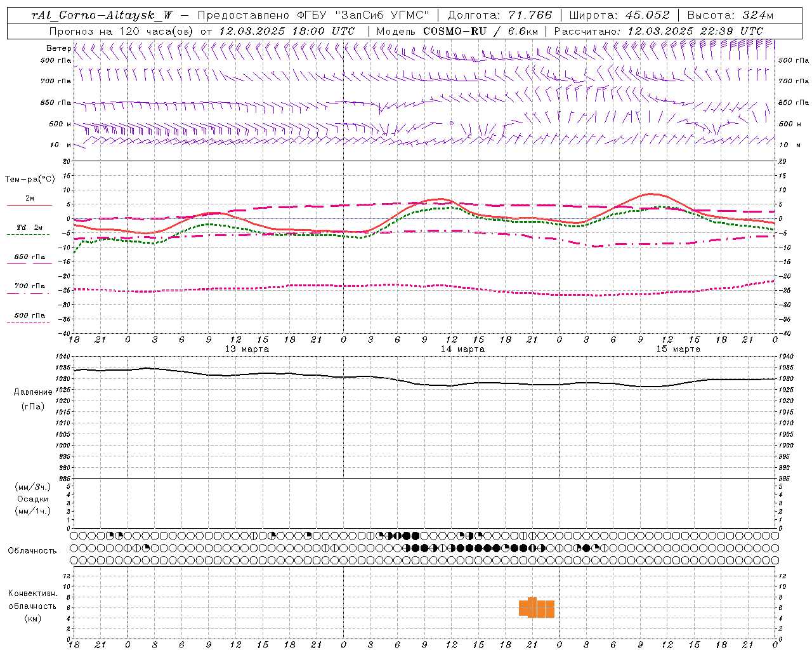Click the forecast start time 12.03.2025 18:00 UTC
Screen dimensions: 812x650
pyautogui.click(x=287, y=31)
